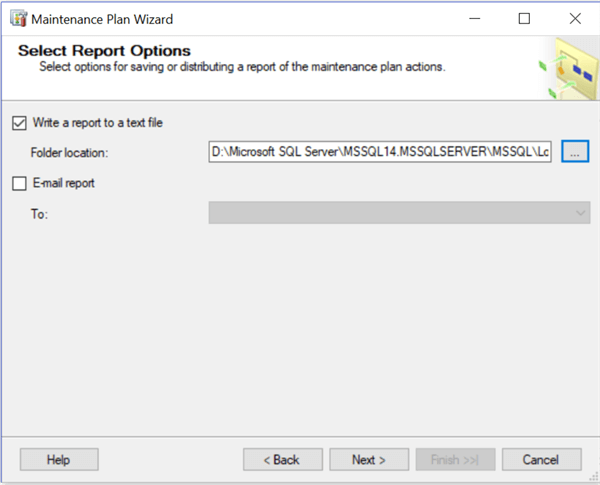Viewport: 600px width, 485px height.
Task: Proceed with the Next button
Action: 369,459
